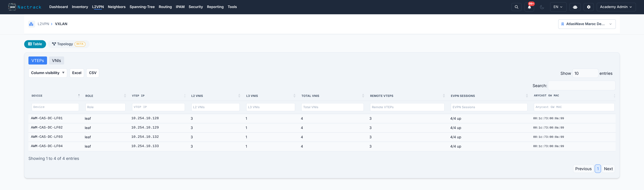This screenshot has width=644, height=190.
Task: Click the Nactrack logo
Action: click(x=25, y=7)
